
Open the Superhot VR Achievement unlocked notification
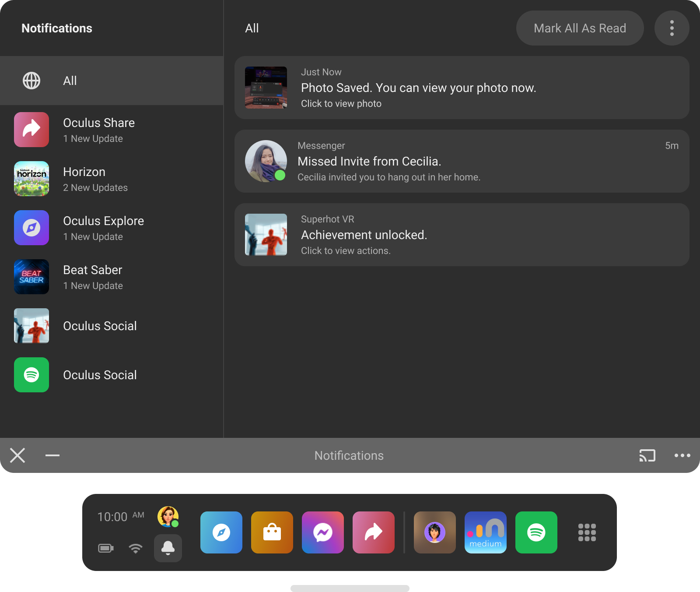pos(462,235)
